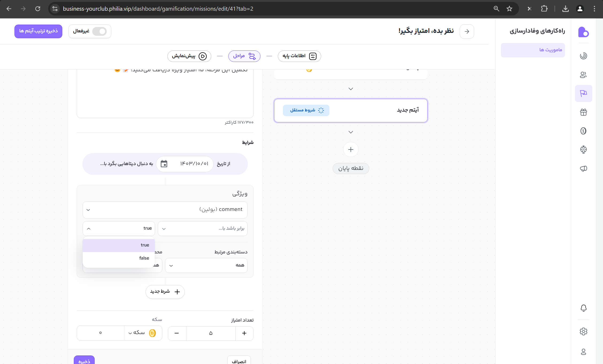Click the add step plus circle in flow
Image resolution: width=603 pixels, height=364 pixels.
pyautogui.click(x=351, y=150)
